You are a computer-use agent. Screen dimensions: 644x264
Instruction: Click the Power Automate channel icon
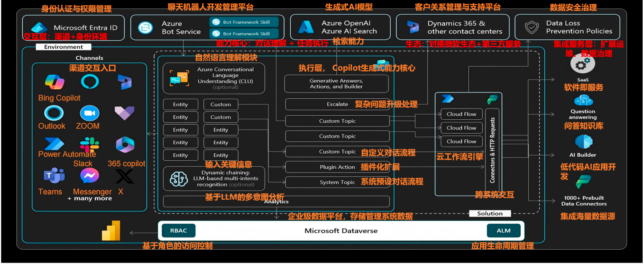point(54,144)
